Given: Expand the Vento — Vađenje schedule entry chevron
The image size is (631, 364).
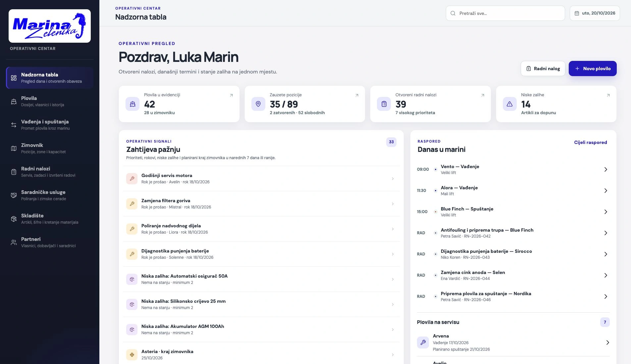Looking at the screenshot, I should (605, 169).
